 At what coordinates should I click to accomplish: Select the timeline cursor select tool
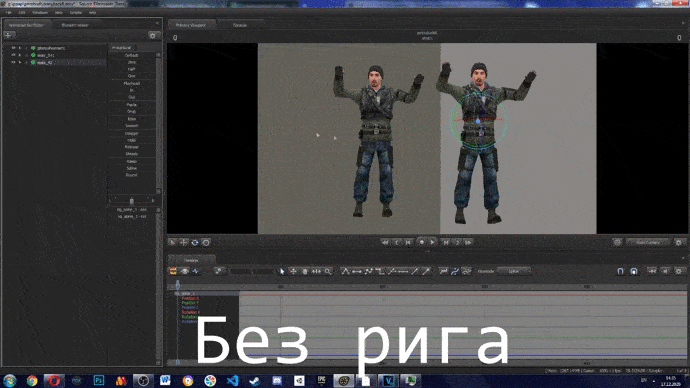coord(282,271)
